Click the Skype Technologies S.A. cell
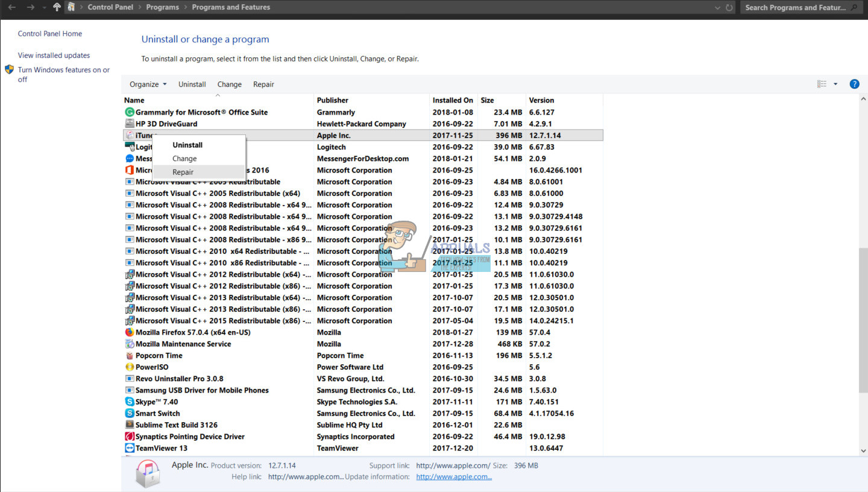 [x=358, y=402]
